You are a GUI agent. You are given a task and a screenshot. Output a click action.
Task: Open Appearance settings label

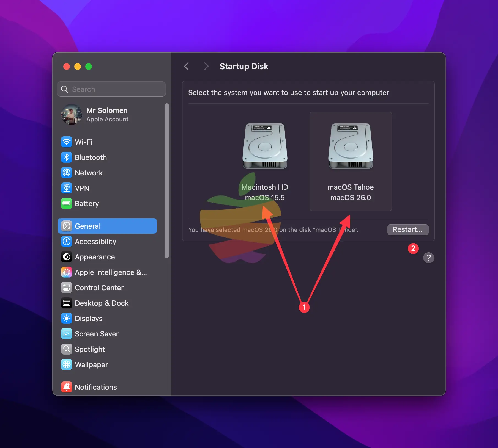(95, 257)
